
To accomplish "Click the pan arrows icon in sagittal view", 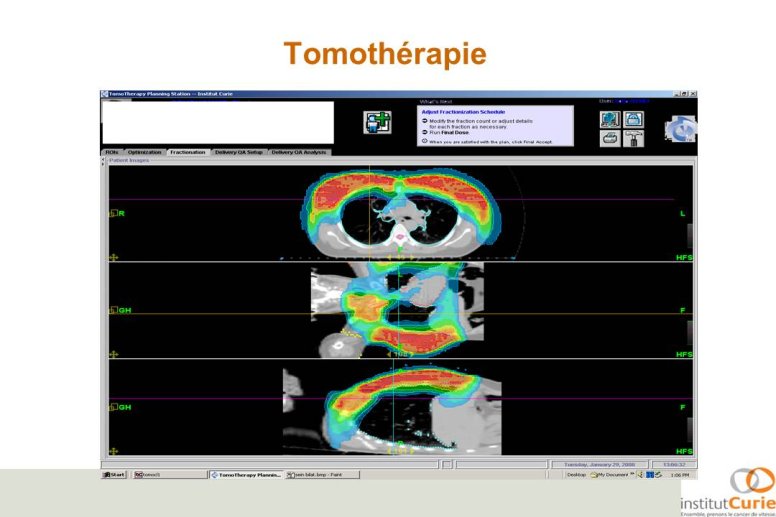I will pos(113,451).
